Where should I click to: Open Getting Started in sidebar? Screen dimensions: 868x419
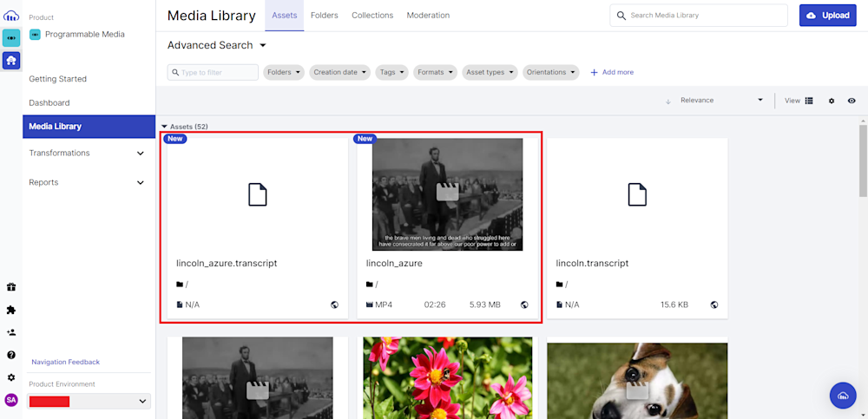[x=57, y=79]
